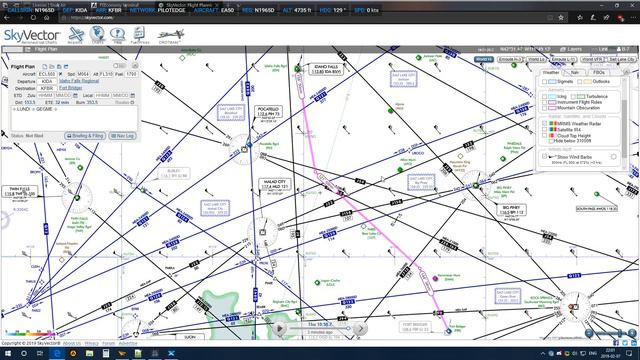Screen dimensions: 640x360
Task: Open the Windows Start menu
Action: point(7,353)
